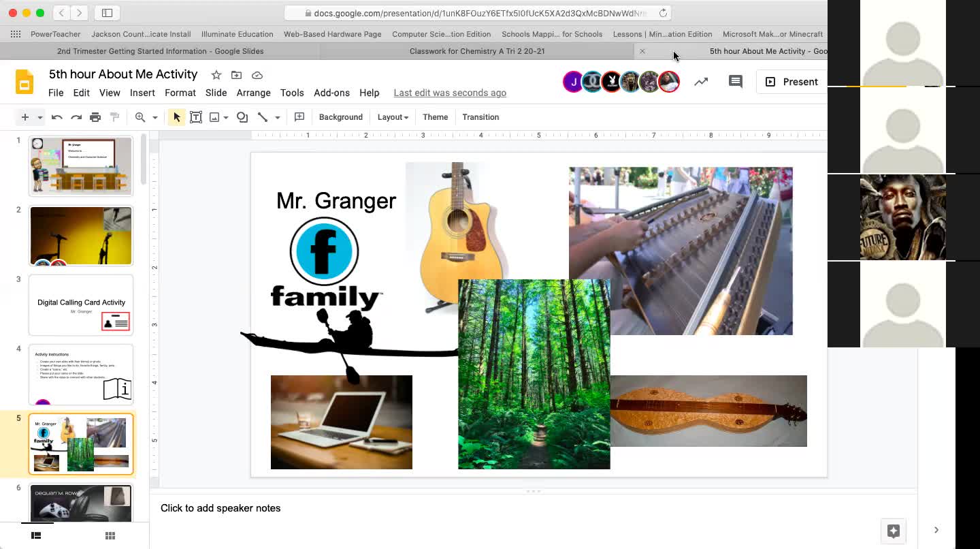Switch to grid view icon
The width and height of the screenshot is (980, 549).
[x=110, y=535]
